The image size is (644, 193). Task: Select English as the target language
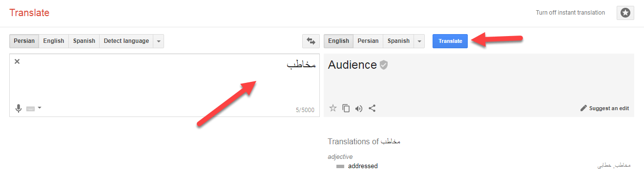pyautogui.click(x=339, y=41)
